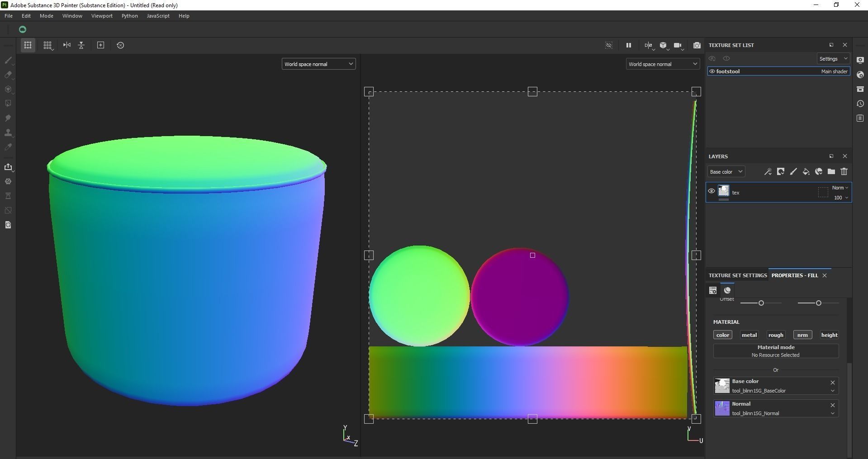Toggle the rough channel button
Image resolution: width=868 pixels, height=459 pixels.
[776, 335]
